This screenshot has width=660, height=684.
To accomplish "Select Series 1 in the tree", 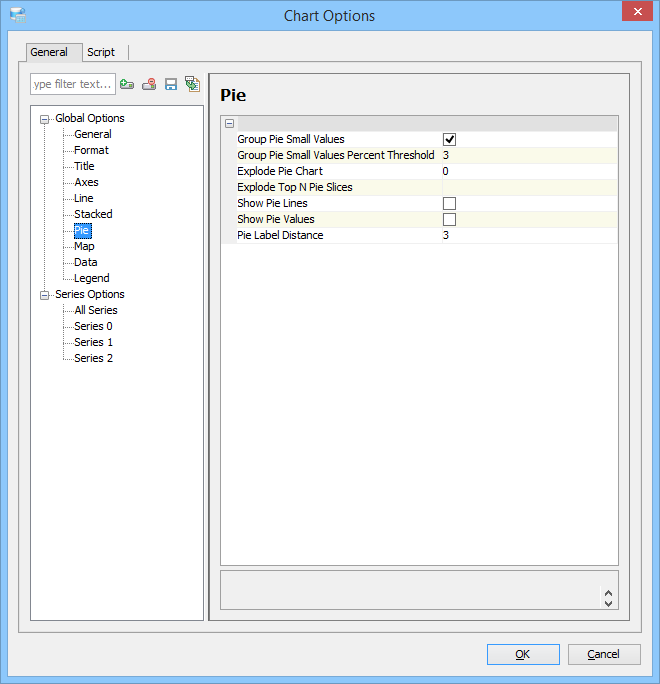I will 93,342.
